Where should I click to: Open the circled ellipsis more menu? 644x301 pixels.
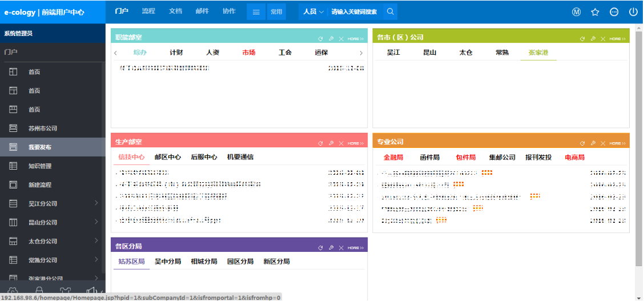tap(614, 12)
